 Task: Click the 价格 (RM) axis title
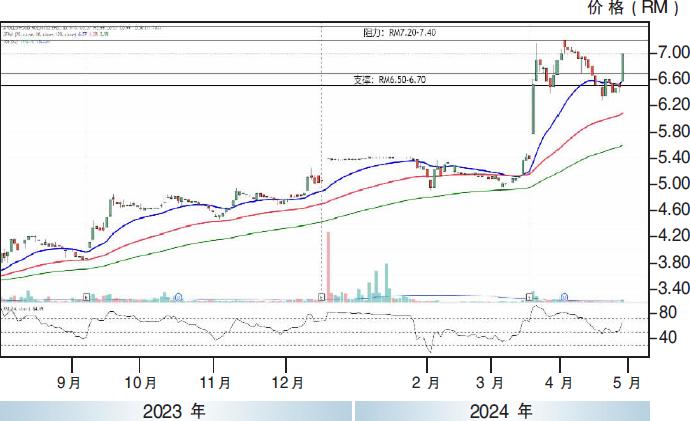[x=634, y=7]
